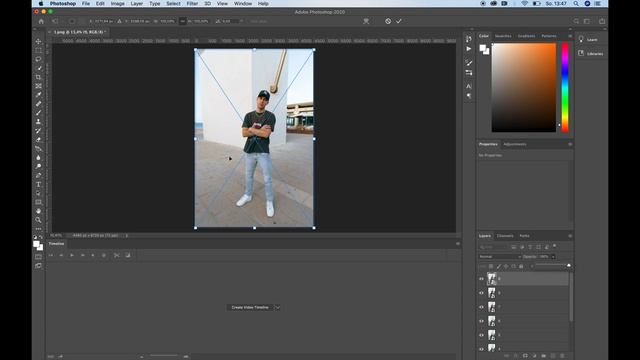Image resolution: width=640 pixels, height=360 pixels.
Task: Open the Properties panel menu
Action: (x=570, y=144)
